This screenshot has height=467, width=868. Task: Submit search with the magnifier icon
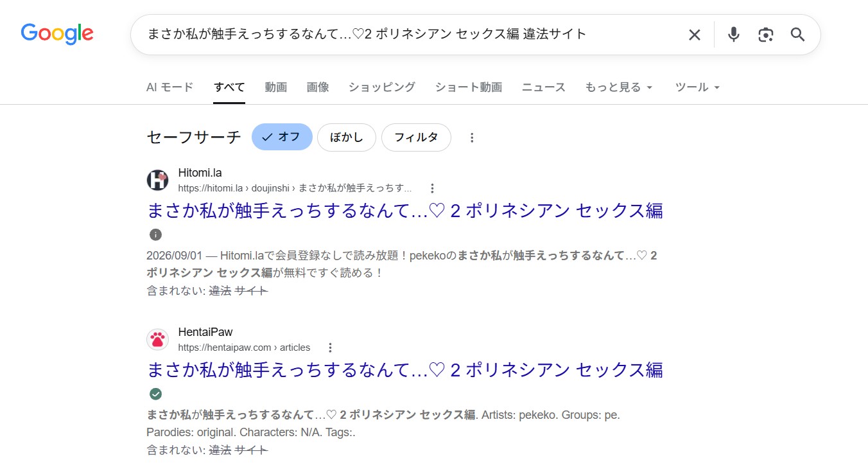point(797,35)
